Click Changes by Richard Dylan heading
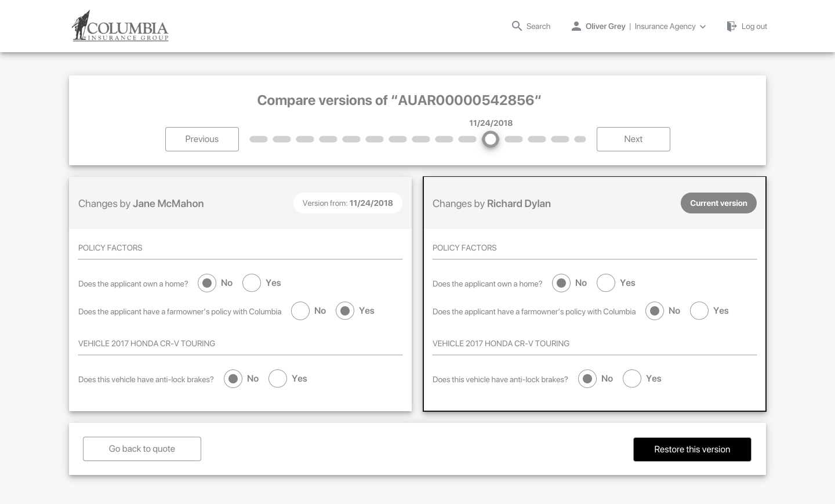The image size is (835, 504). [x=492, y=204]
